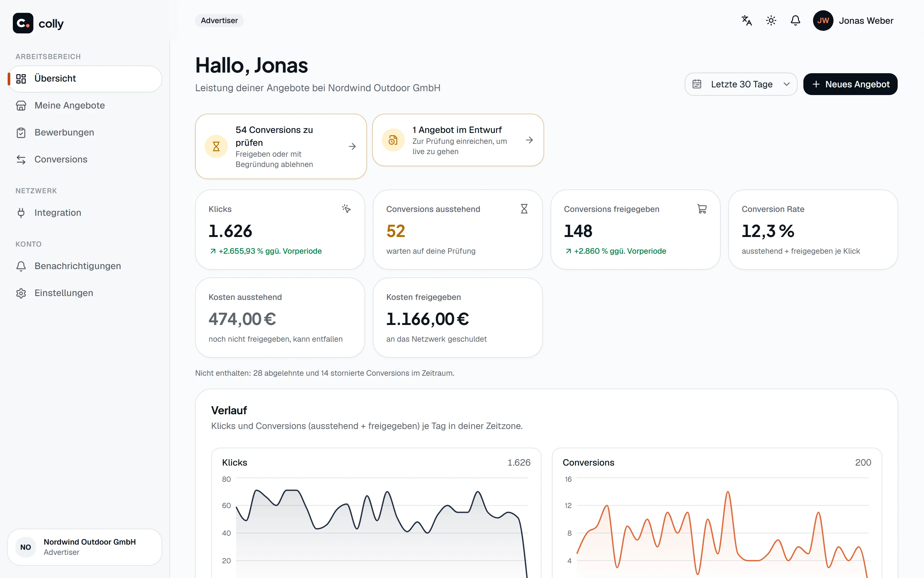Image resolution: width=924 pixels, height=578 pixels.
Task: Click the arrow on the Conversions zu prüfen card
Action: (352, 146)
